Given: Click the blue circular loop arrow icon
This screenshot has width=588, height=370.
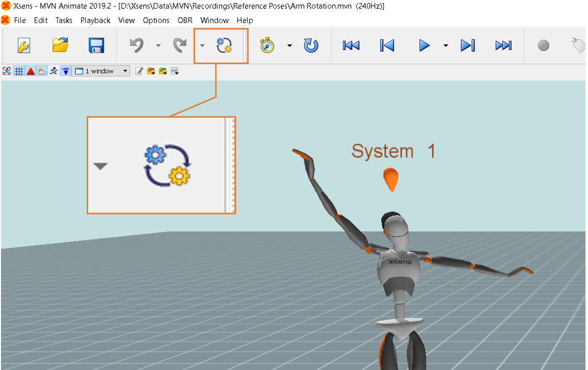Looking at the screenshot, I should tap(311, 46).
